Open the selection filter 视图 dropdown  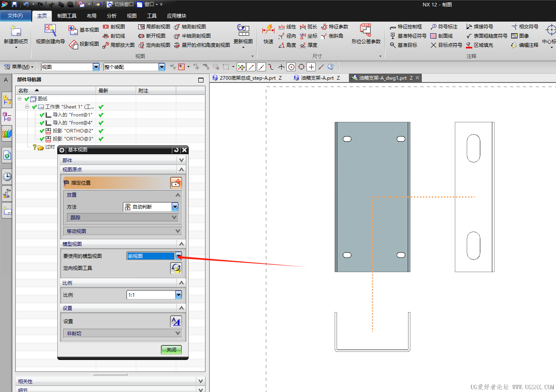tap(96, 67)
